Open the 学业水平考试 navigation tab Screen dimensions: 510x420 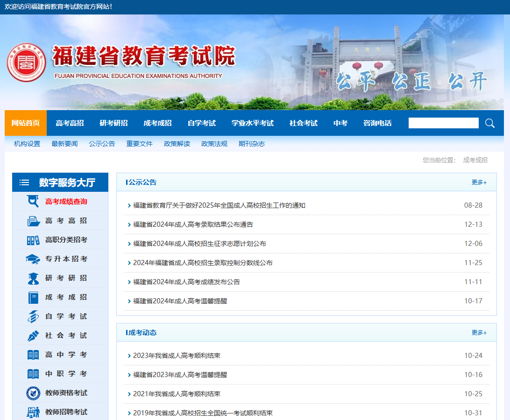252,123
